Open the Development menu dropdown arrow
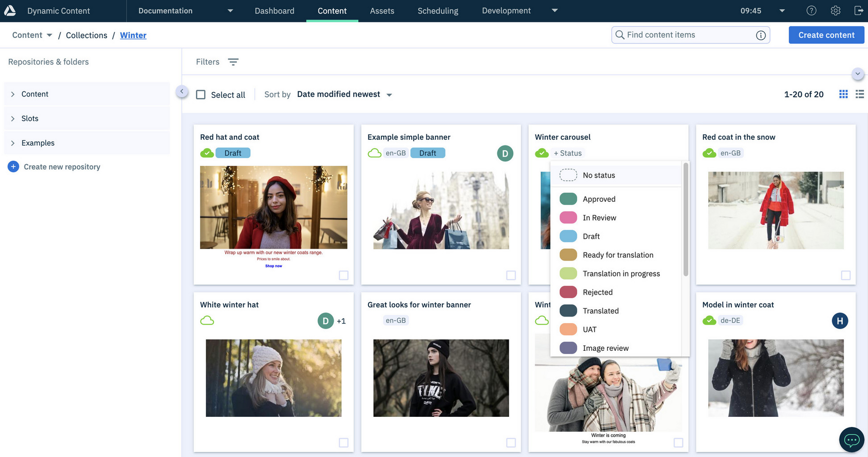Screen dimensions: 868x457 (x=555, y=11)
